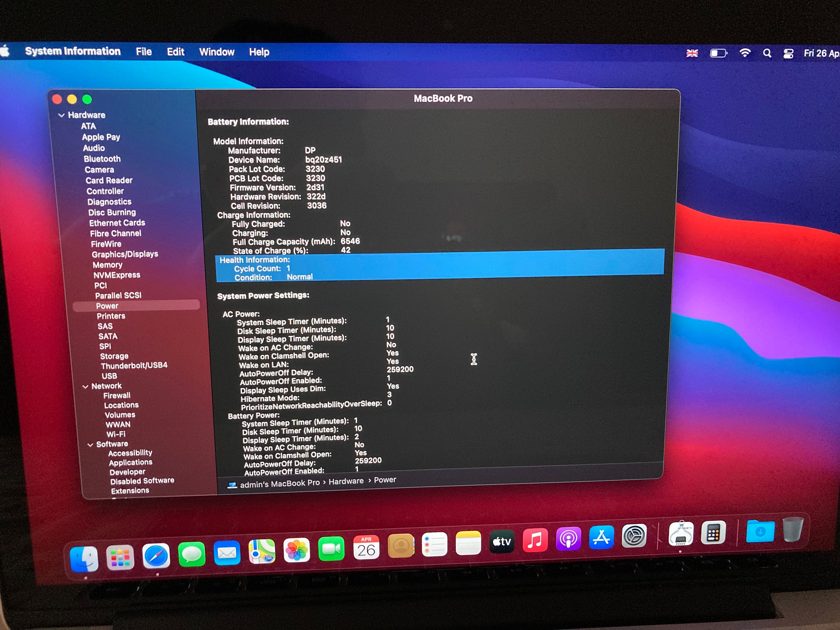This screenshot has height=630, width=840.
Task: Select Apple Pay in the sidebar
Action: (101, 137)
